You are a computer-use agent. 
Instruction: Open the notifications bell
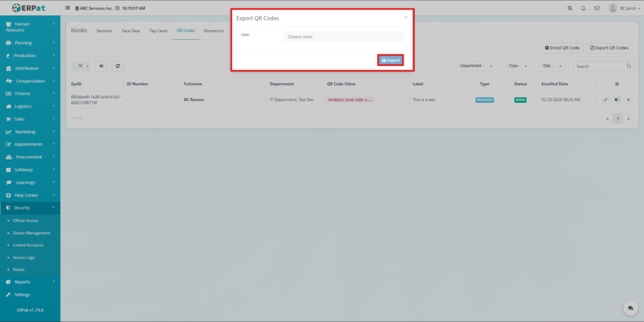tap(584, 8)
